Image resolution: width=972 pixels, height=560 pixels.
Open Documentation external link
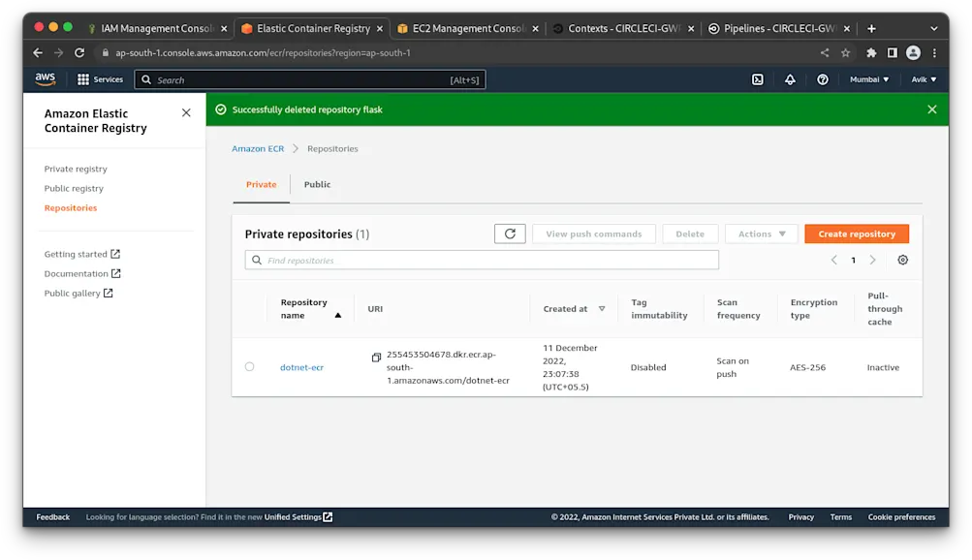[82, 274]
